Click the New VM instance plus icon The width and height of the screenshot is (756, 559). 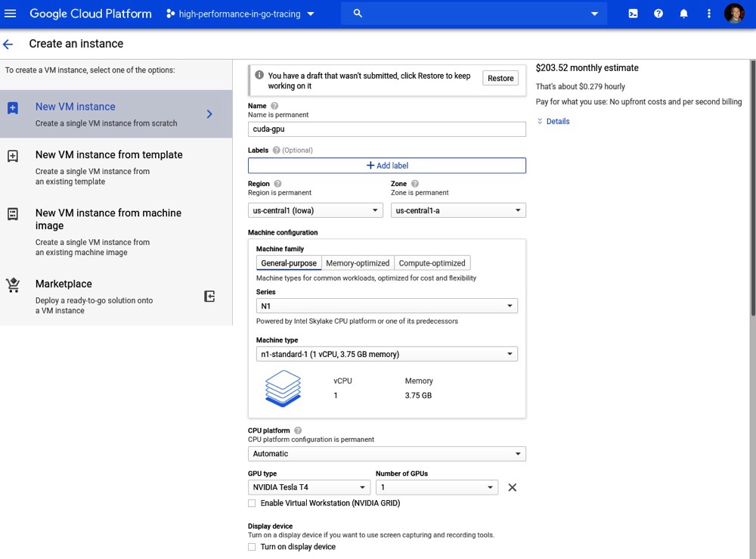[13, 108]
